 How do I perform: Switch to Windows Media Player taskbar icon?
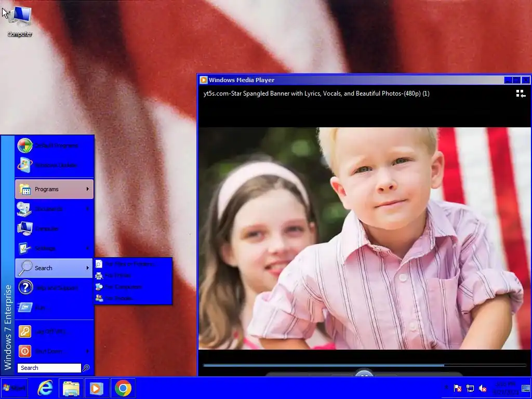97,388
